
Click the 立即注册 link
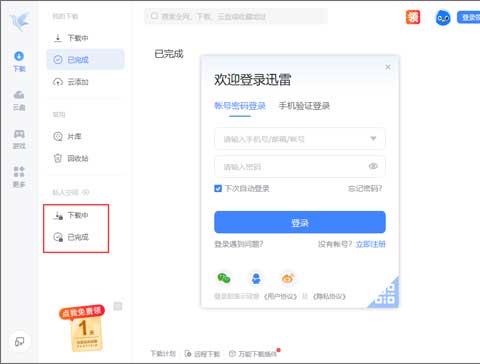[371, 244]
